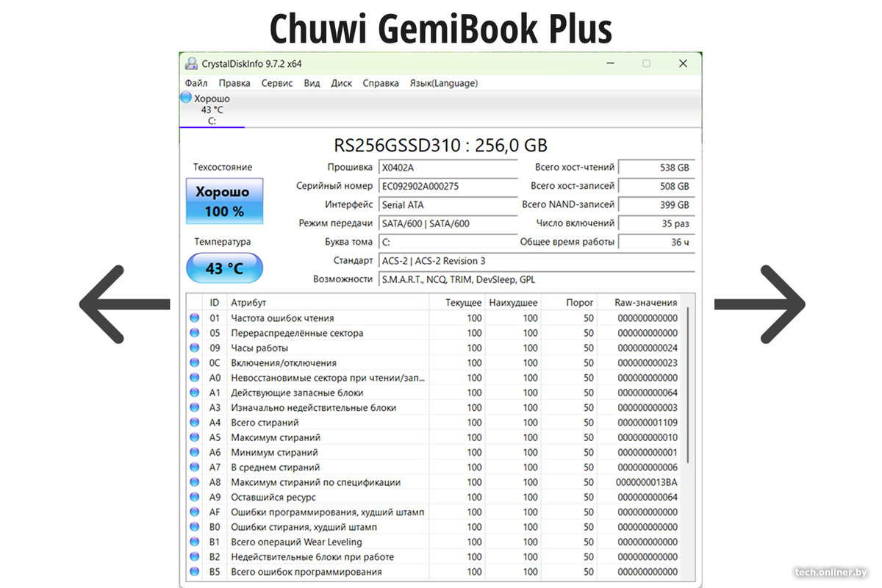The height and width of the screenshot is (588, 882).
Task: Click the Raw-значения column header
Action: (x=639, y=303)
